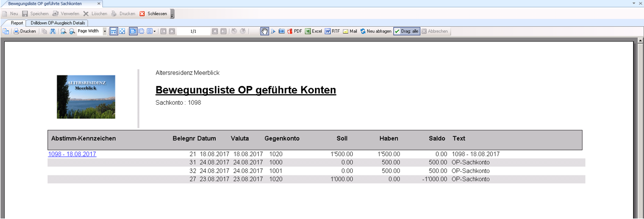Open window list dropdown arrow at top right
The width and height of the screenshot is (644, 219).
(634, 3)
